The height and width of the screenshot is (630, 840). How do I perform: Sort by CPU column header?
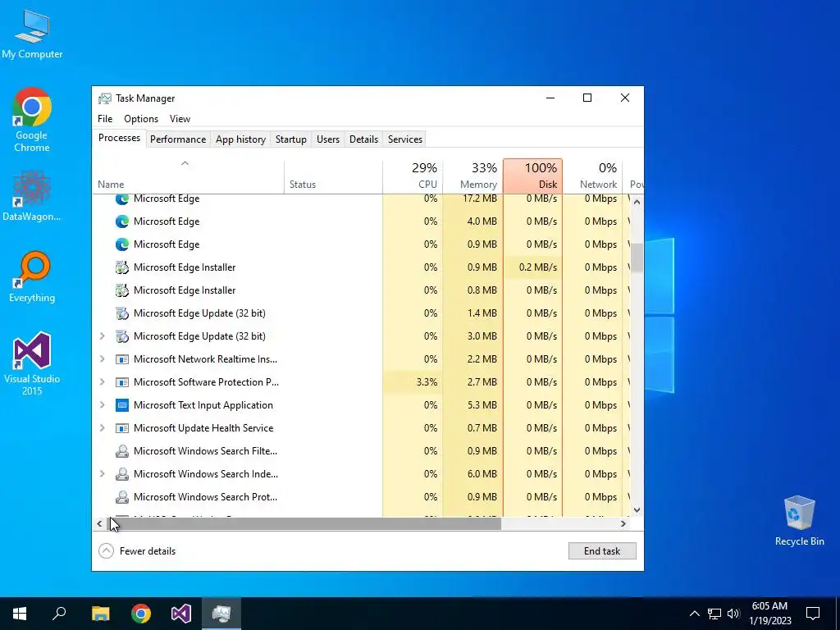point(413,177)
